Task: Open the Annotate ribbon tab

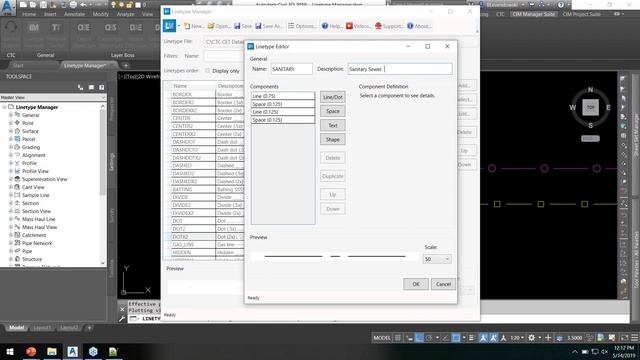Action: pos(74,14)
